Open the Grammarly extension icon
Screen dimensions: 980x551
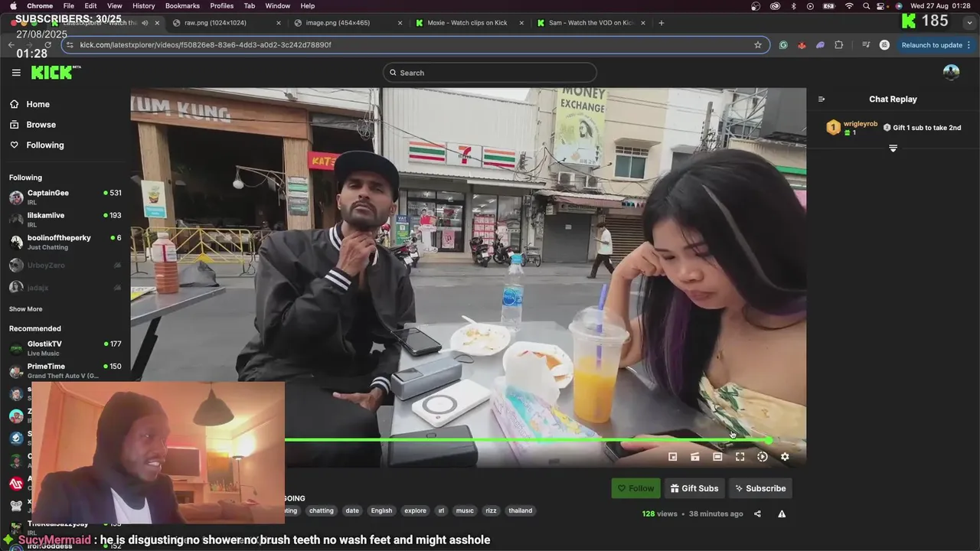783,45
